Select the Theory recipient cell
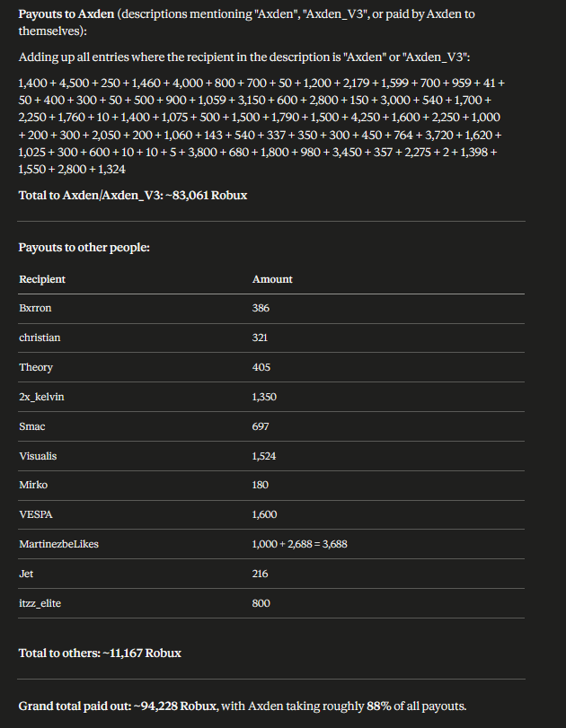Screen dimensions: 566x728 point(36,367)
